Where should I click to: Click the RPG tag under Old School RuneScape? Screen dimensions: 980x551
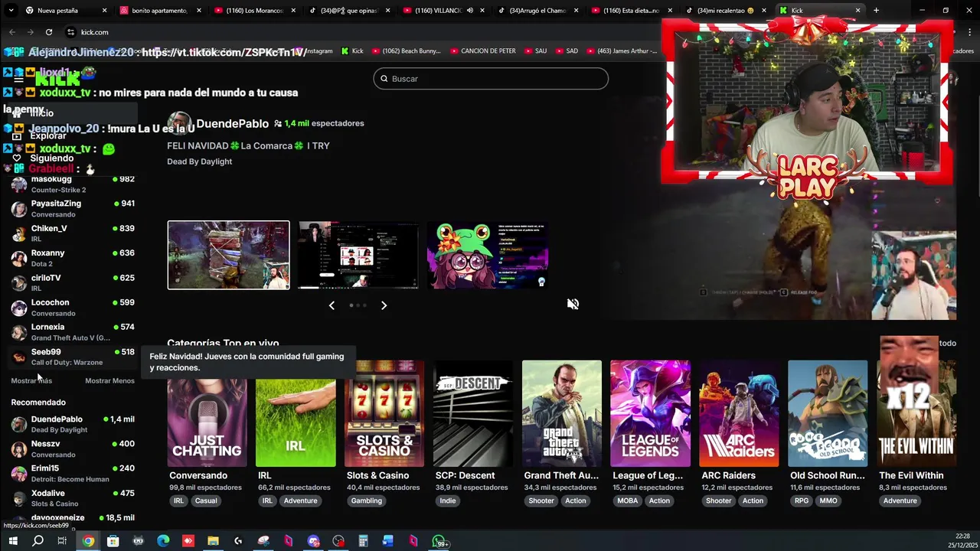[x=802, y=500]
